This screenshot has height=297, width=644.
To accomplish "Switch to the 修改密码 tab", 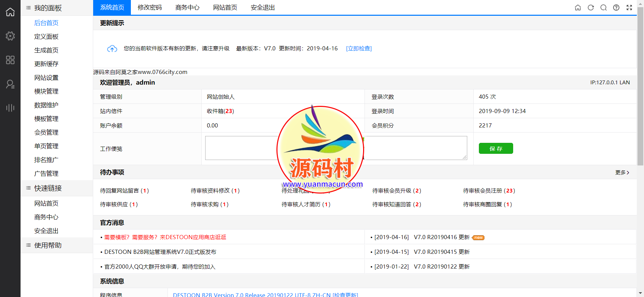I will coord(150,8).
